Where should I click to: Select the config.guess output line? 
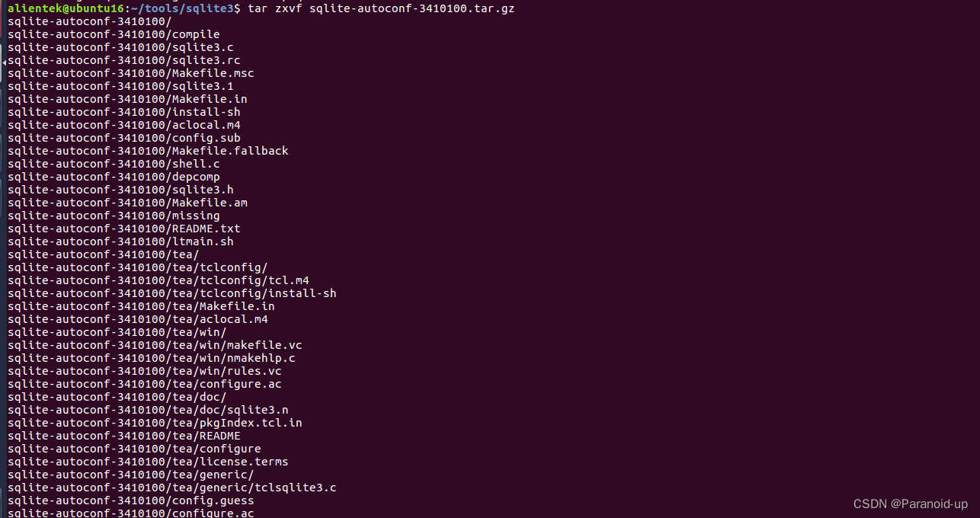point(131,500)
